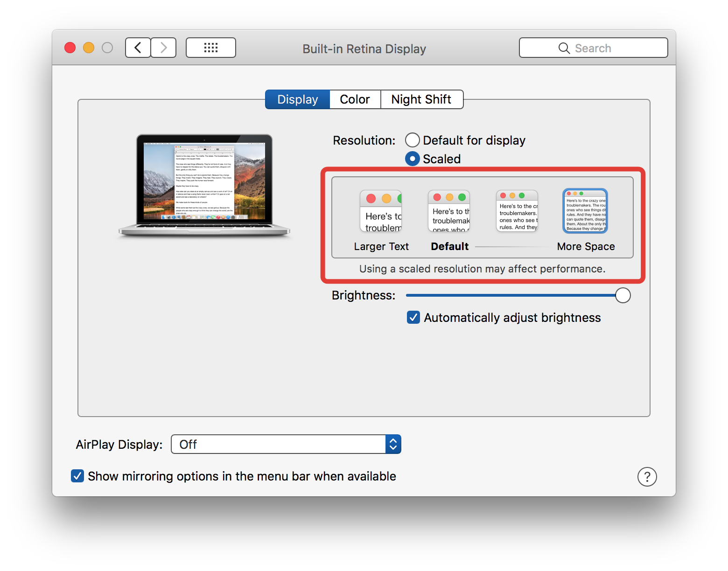Focus the Search field
Image resolution: width=728 pixels, height=571 pixels.
click(x=594, y=48)
